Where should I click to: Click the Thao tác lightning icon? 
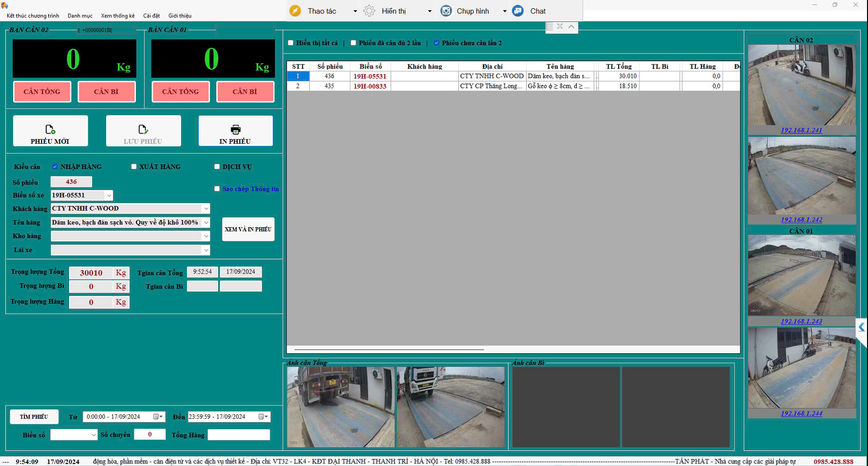tap(295, 11)
